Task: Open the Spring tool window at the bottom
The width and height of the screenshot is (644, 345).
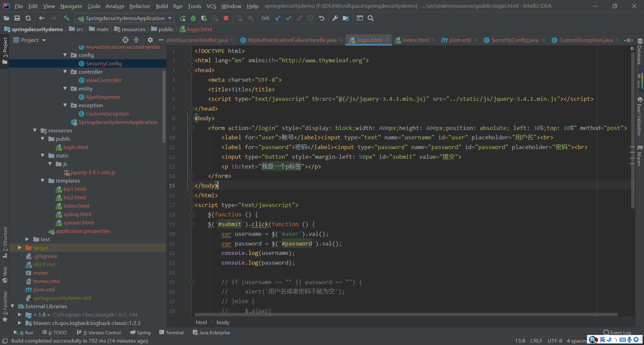Action: click(140, 332)
